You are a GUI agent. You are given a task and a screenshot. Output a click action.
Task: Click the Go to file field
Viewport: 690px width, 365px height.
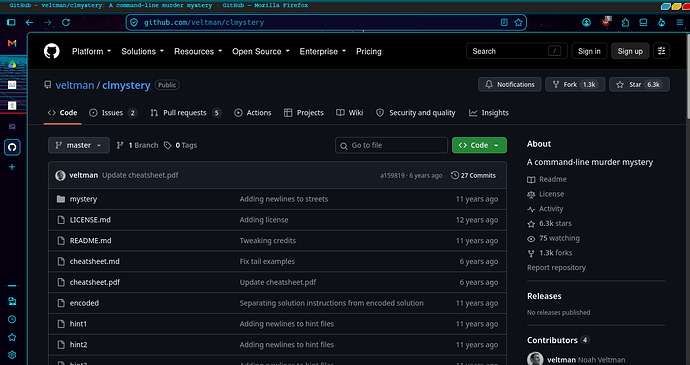(391, 145)
